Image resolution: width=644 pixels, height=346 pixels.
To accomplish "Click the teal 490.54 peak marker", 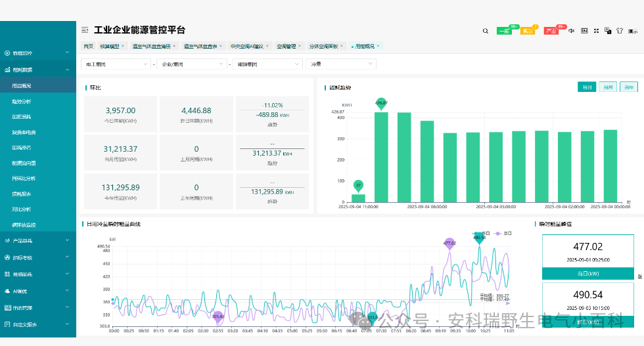I will tap(479, 238).
